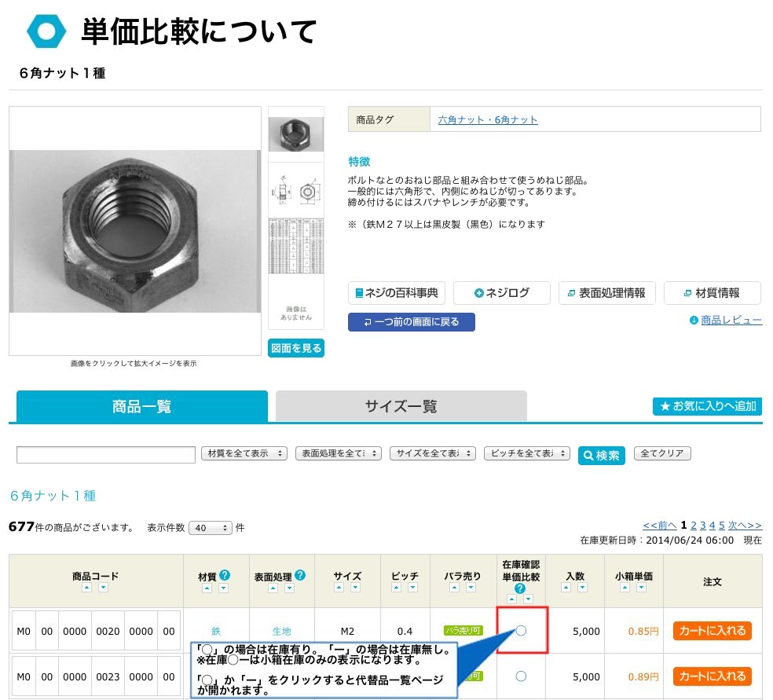Sort the サイズ column with ascending arrow
Viewport: 773px width, 700px height.
339,585
